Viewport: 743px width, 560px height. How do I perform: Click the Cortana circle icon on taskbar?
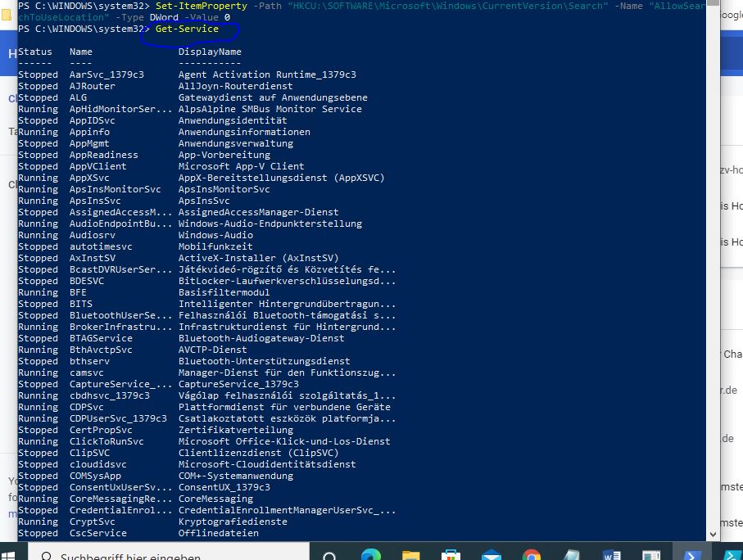tap(329, 556)
